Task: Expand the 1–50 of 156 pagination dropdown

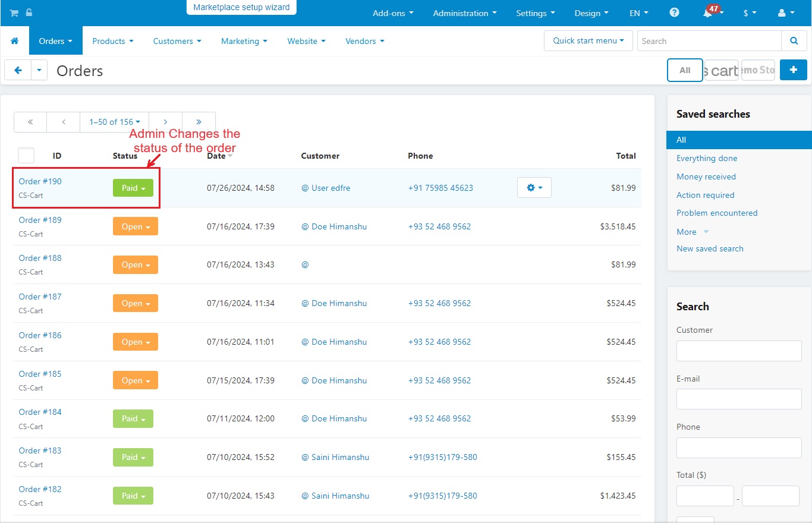Action: 114,122
